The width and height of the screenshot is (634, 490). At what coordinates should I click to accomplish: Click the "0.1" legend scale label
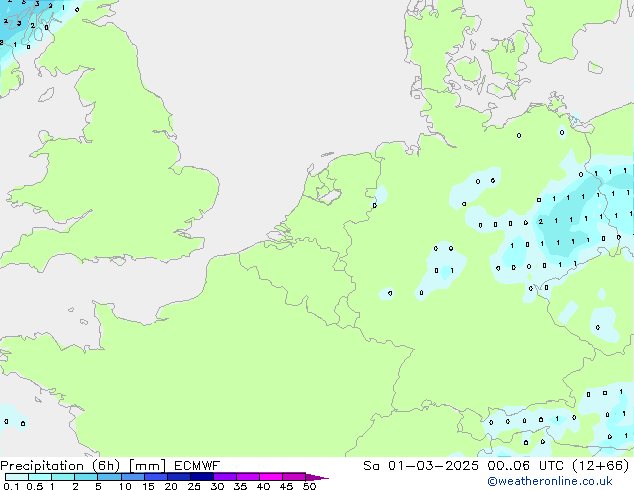(10, 487)
